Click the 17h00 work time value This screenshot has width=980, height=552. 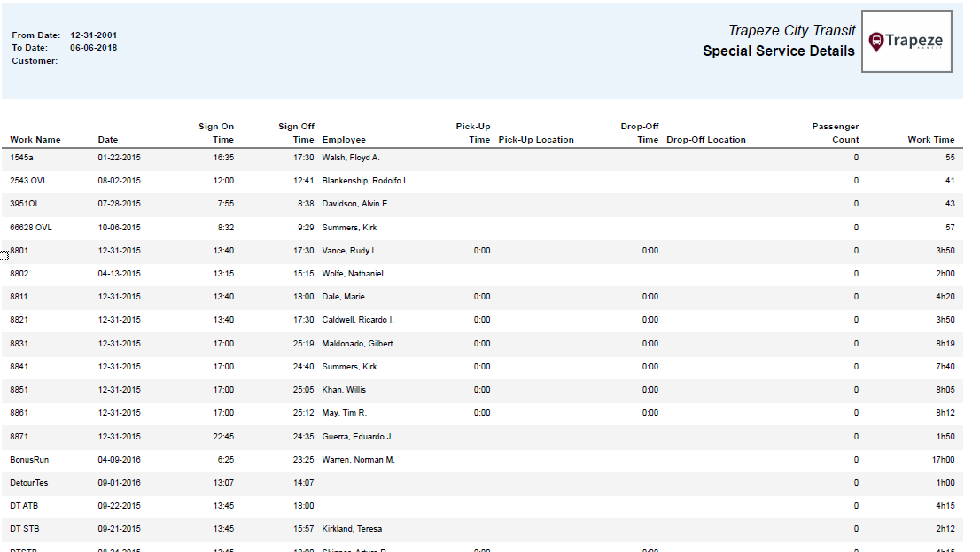click(x=943, y=460)
